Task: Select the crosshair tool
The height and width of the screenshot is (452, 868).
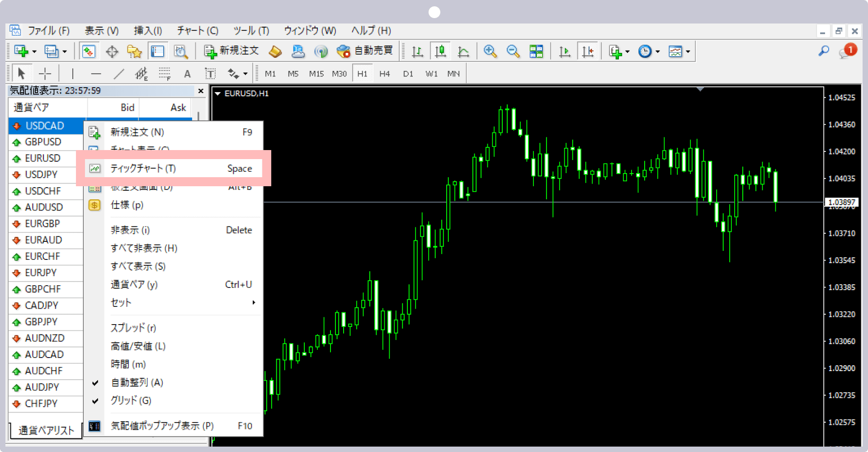Action: 45,73
